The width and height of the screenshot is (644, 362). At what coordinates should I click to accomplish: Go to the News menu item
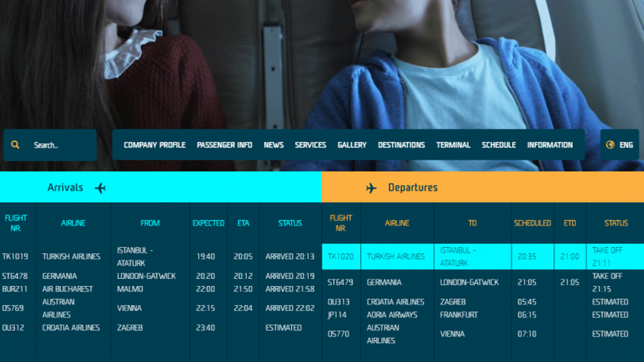click(x=274, y=145)
